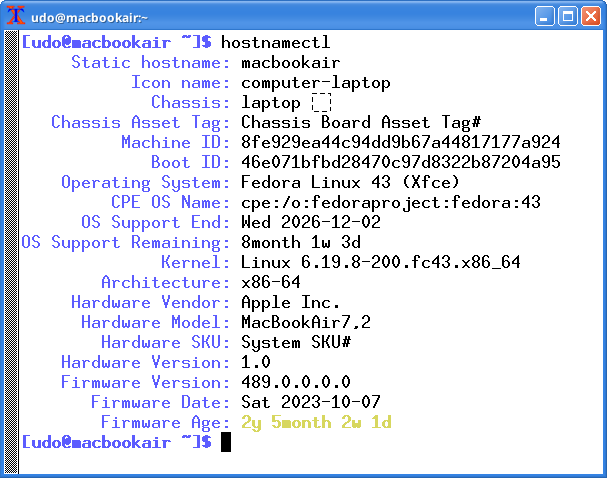607x478 pixels.
Task: Click the CPE OS Name: label
Action: coord(171,202)
